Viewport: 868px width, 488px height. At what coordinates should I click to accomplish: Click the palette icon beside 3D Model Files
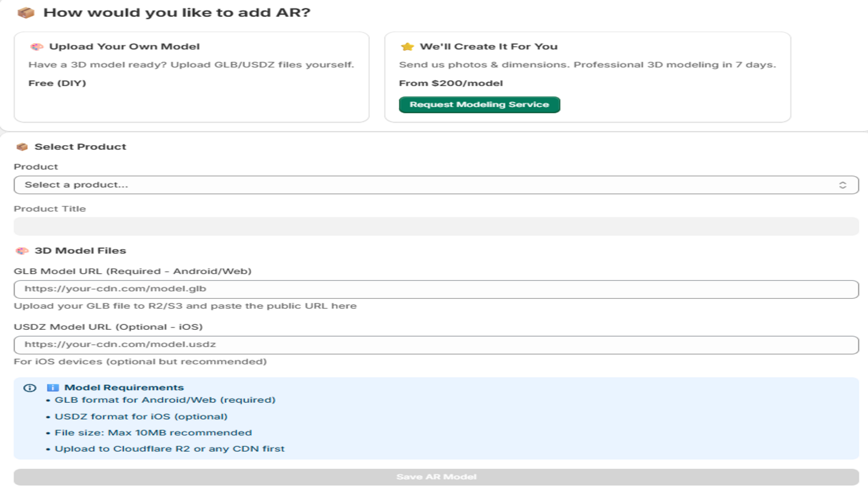point(22,251)
